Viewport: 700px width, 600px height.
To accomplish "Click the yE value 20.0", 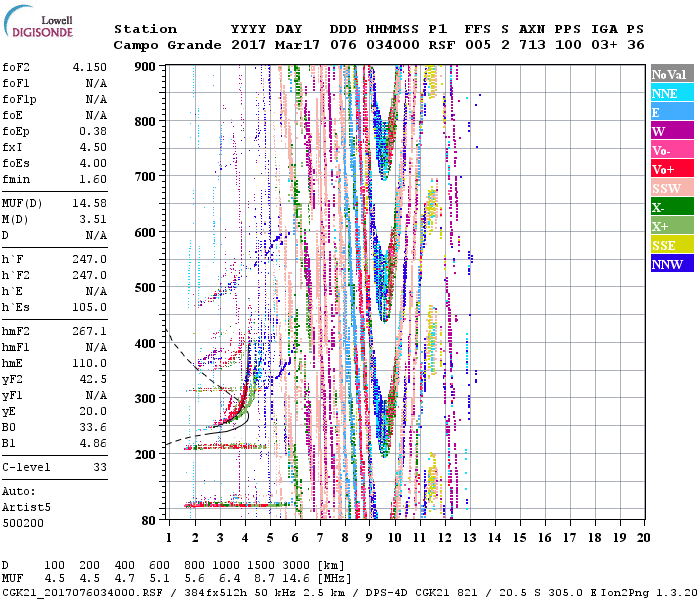I will (x=93, y=412).
